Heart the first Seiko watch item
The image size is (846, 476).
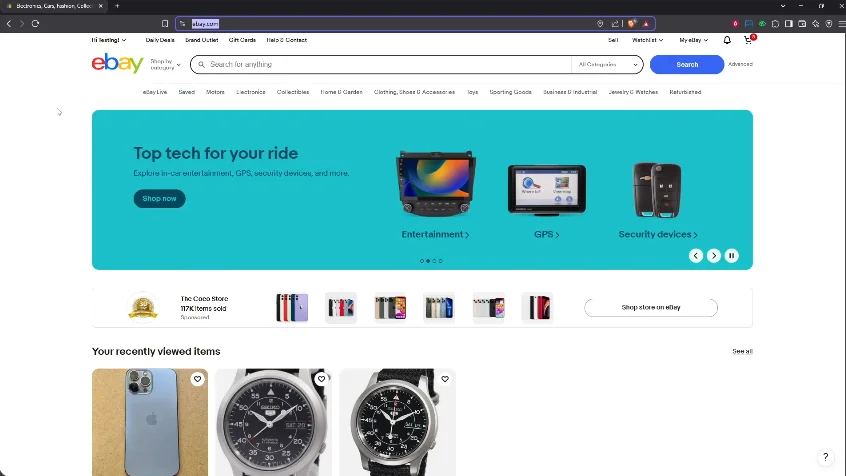click(x=321, y=379)
